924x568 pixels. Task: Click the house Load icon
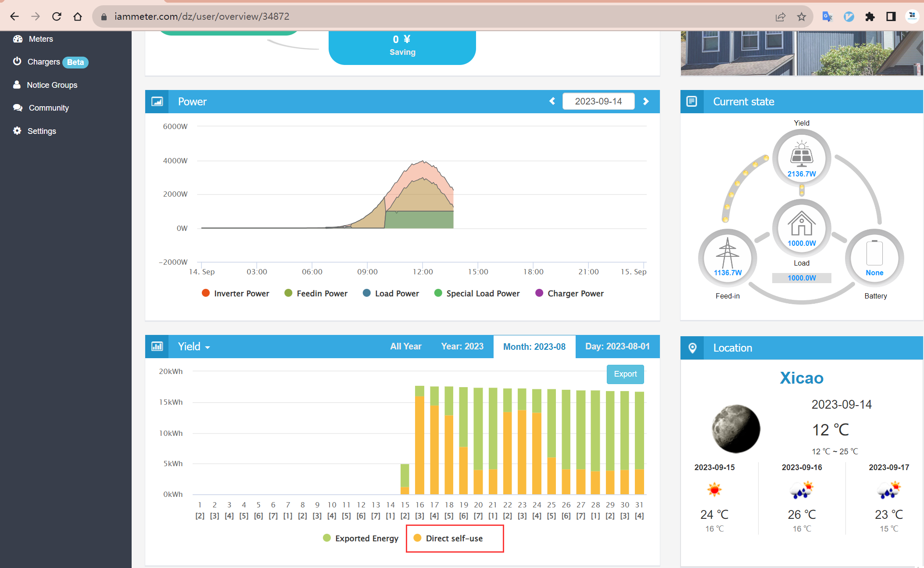coord(802,224)
